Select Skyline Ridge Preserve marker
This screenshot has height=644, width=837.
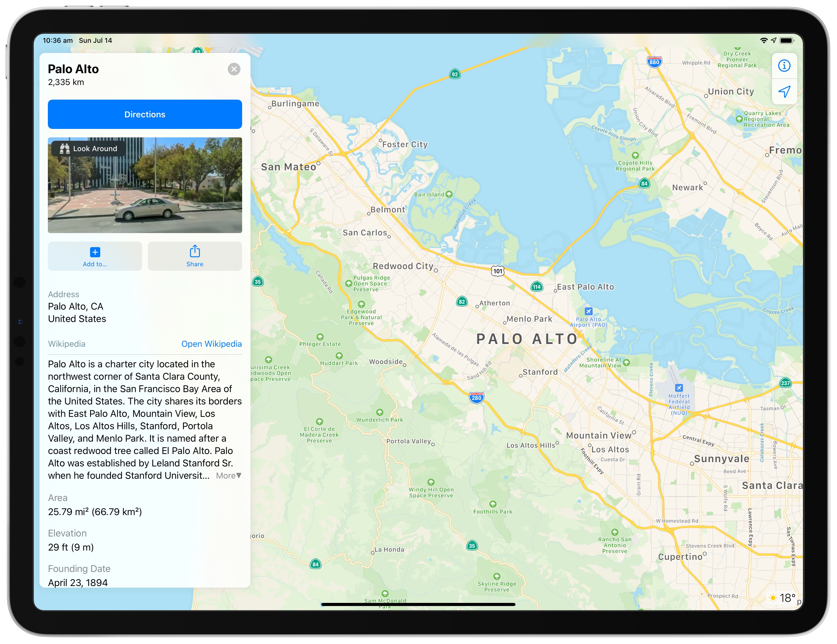pos(497,576)
